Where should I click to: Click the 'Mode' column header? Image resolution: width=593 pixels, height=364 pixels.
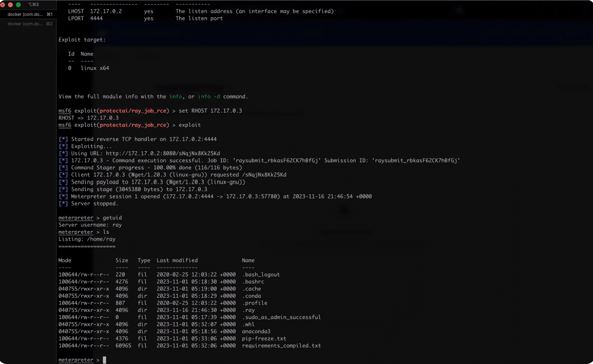65,260
